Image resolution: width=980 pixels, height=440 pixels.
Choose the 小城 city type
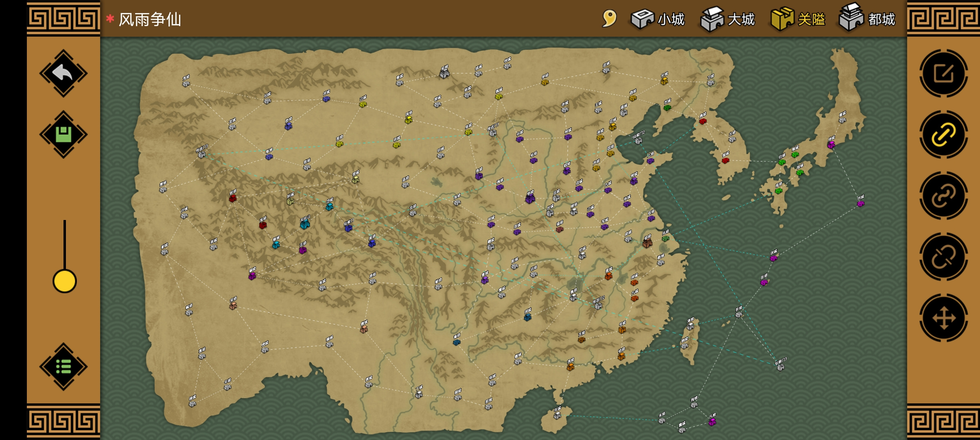coord(658,19)
